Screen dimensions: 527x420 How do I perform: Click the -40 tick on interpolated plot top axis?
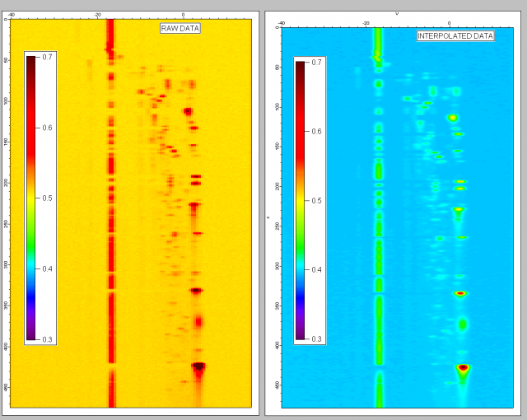281,22
